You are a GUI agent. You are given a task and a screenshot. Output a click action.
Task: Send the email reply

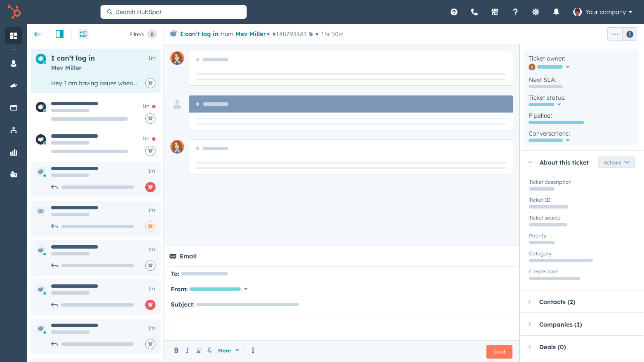click(499, 352)
